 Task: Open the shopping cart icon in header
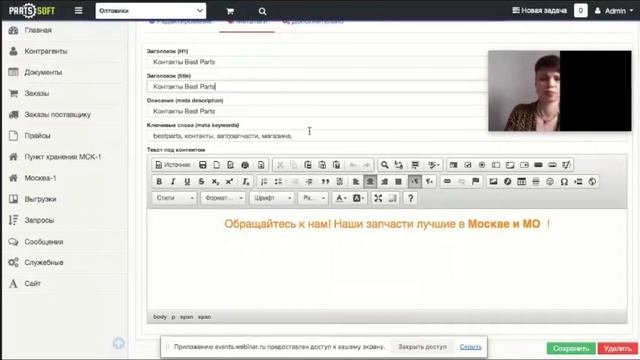click(x=230, y=11)
